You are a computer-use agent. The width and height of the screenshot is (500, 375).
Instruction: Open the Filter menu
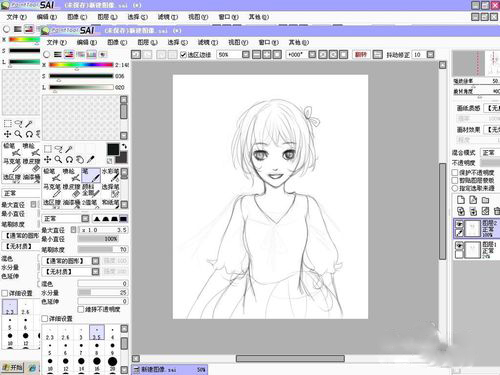click(208, 42)
